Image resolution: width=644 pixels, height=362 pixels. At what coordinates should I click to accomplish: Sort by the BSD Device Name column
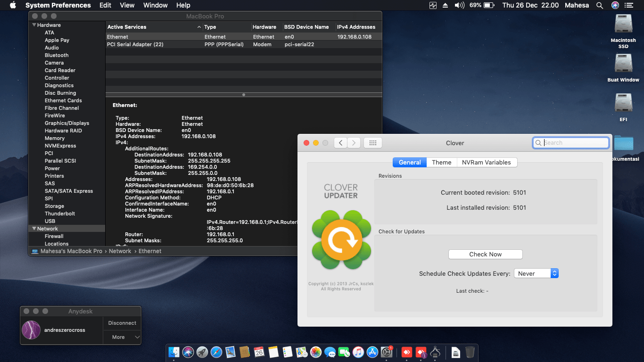tap(308, 27)
